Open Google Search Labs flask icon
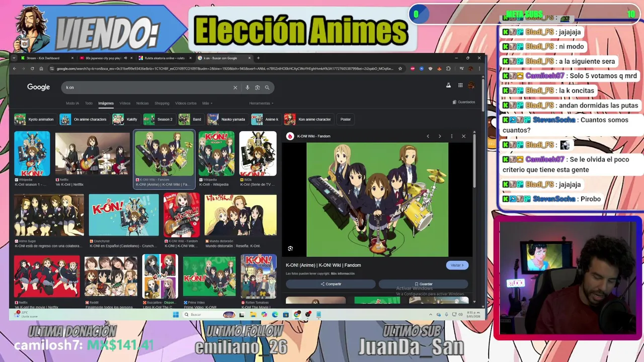This screenshot has width=644, height=362. click(448, 85)
